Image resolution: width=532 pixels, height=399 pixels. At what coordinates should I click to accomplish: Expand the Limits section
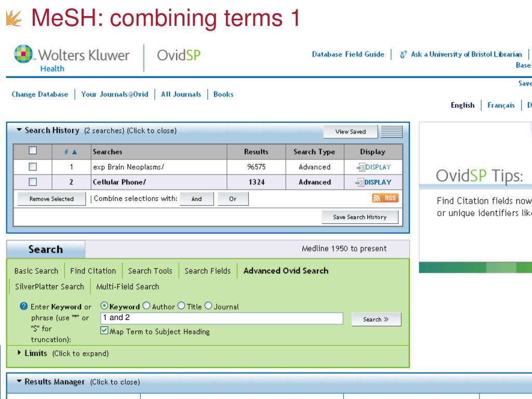point(19,353)
